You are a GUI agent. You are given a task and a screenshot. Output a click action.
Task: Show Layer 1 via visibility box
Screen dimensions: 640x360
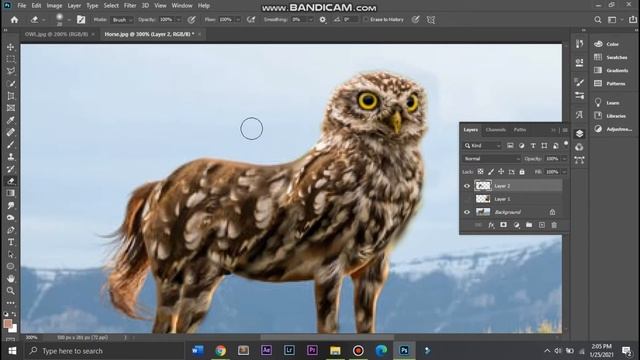tap(467, 199)
